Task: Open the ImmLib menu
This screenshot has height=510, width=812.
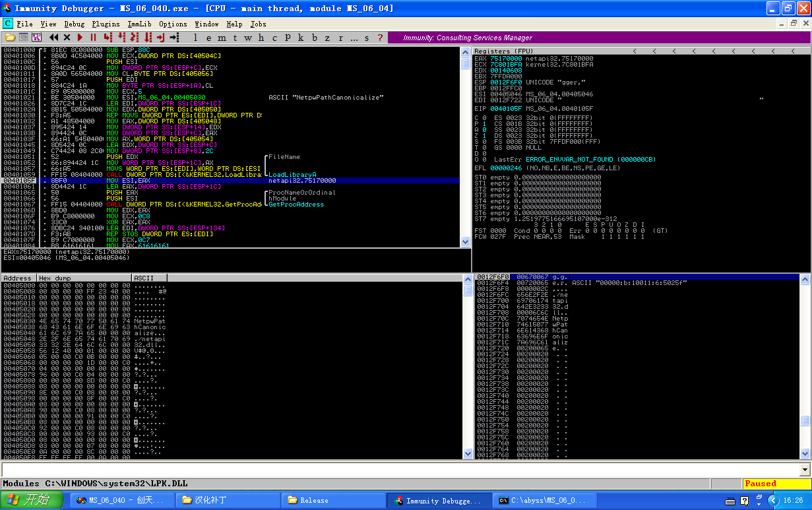Action: tap(139, 24)
